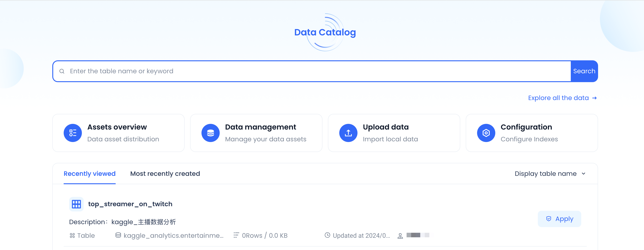Click the table grid icon beside top_streamer_on_twitch
The image size is (644, 250).
[76, 204]
